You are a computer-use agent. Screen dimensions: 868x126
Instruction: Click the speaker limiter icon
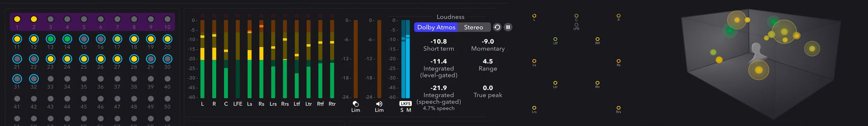pos(379,104)
